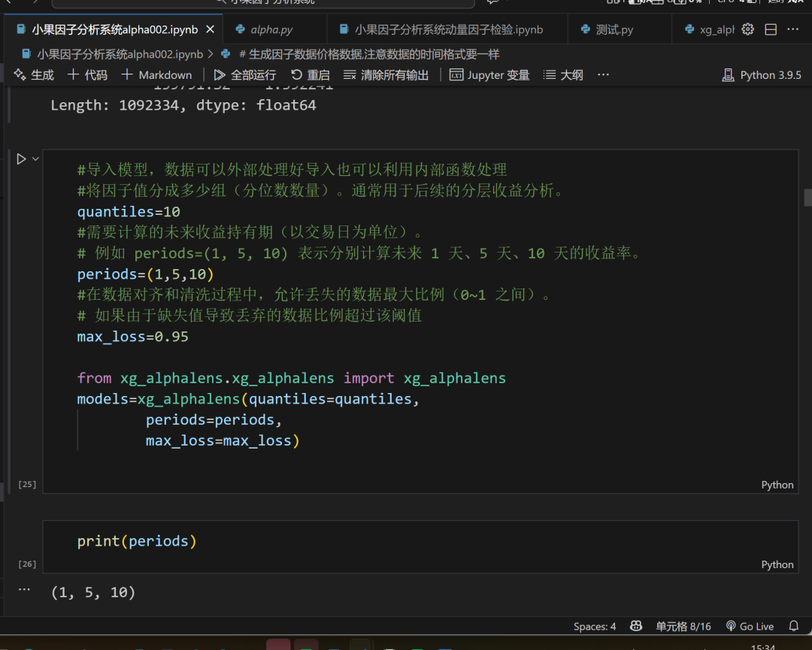This screenshot has height=650, width=812.
Task: Click 清除所有输出 to clear outputs
Action: 386,75
